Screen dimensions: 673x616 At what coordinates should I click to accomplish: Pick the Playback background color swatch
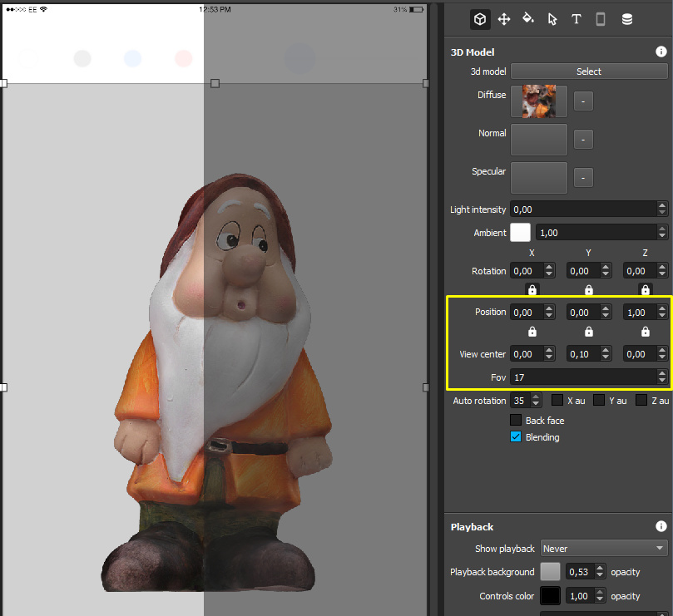coord(550,571)
